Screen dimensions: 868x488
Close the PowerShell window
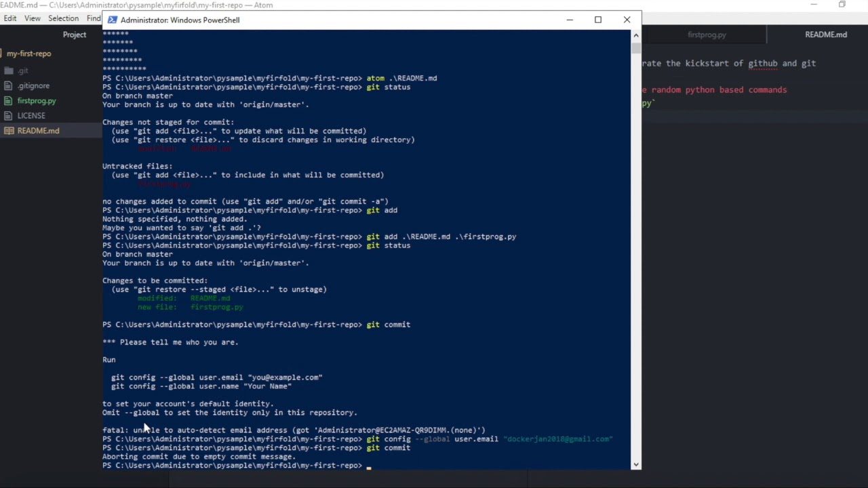(627, 20)
